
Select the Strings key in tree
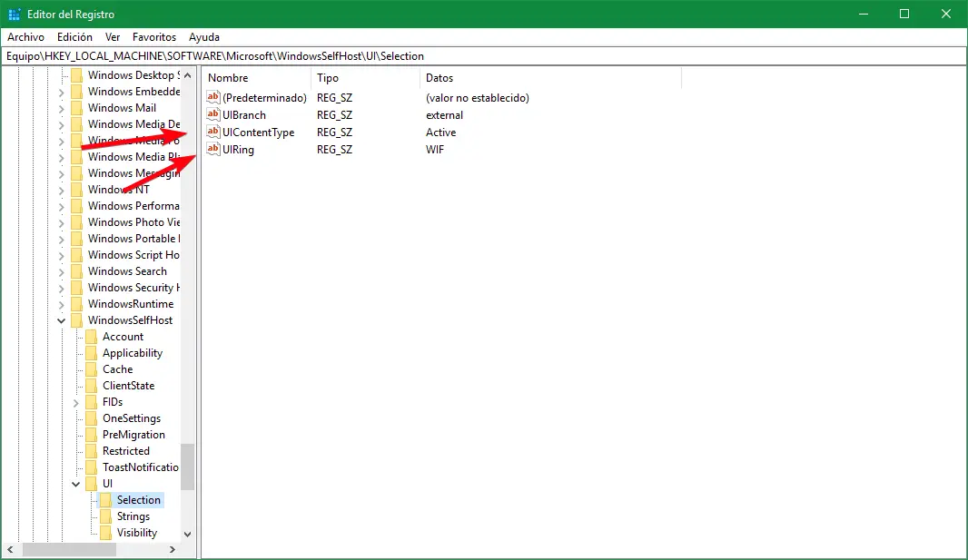coord(133,516)
